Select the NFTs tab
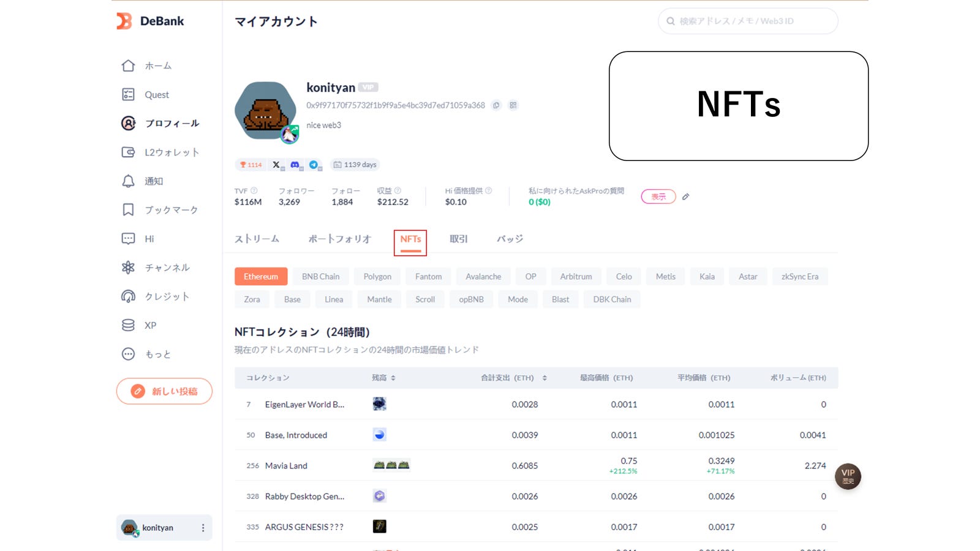980x551 pixels. [410, 239]
